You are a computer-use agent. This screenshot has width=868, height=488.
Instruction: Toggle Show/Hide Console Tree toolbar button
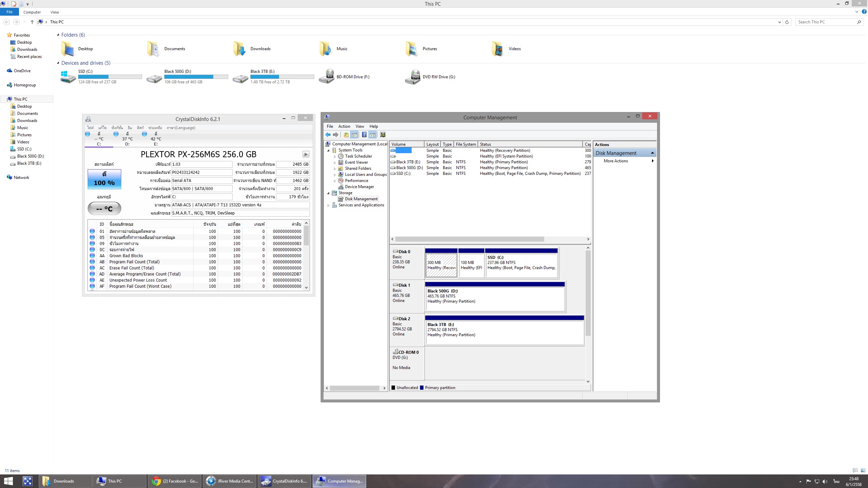pos(354,135)
